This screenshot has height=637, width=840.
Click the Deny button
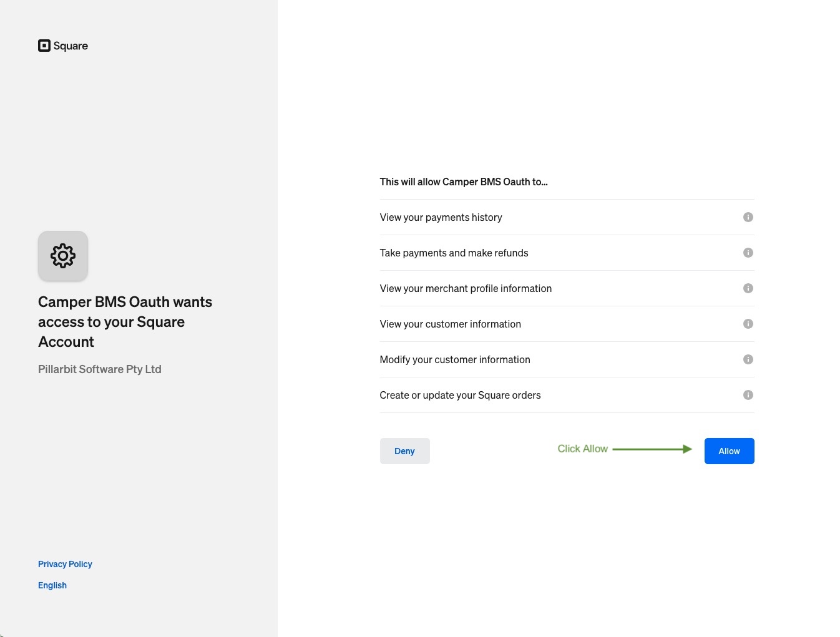404,451
